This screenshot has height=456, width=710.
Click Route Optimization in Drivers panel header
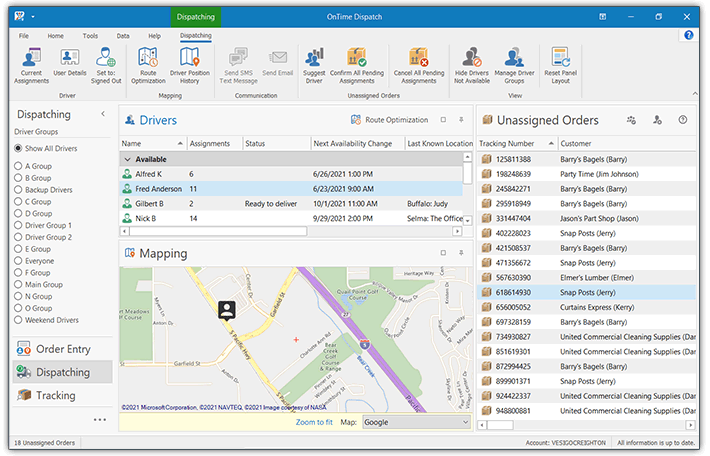pos(389,120)
